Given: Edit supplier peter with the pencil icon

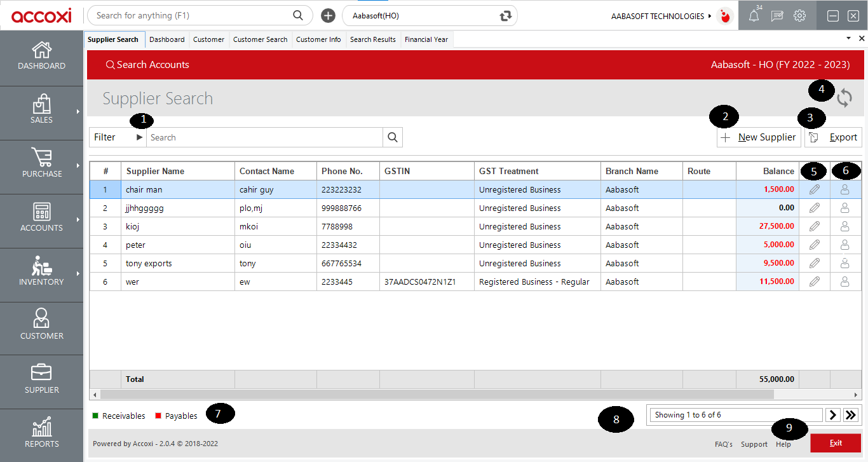Looking at the screenshot, I should (x=815, y=245).
